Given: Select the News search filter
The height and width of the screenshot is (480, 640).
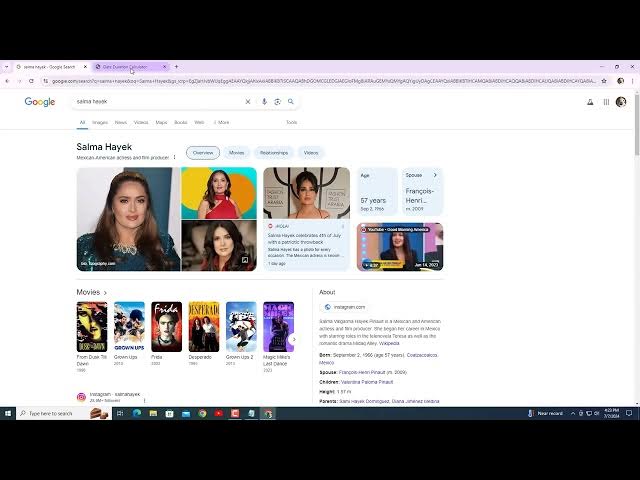Looking at the screenshot, I should 121,122.
